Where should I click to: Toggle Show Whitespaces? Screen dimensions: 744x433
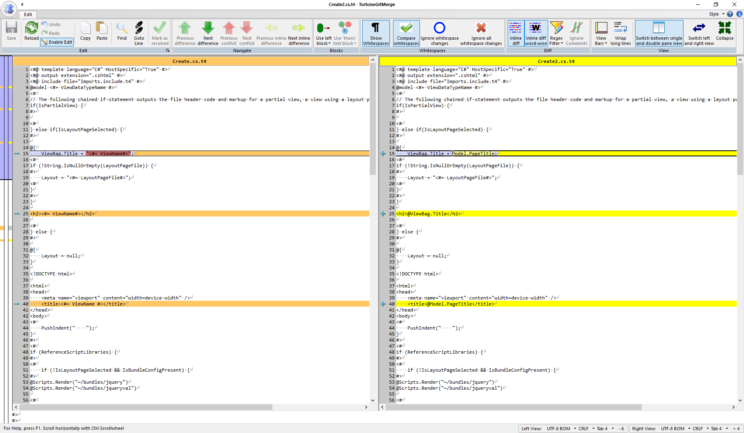pyautogui.click(x=376, y=33)
